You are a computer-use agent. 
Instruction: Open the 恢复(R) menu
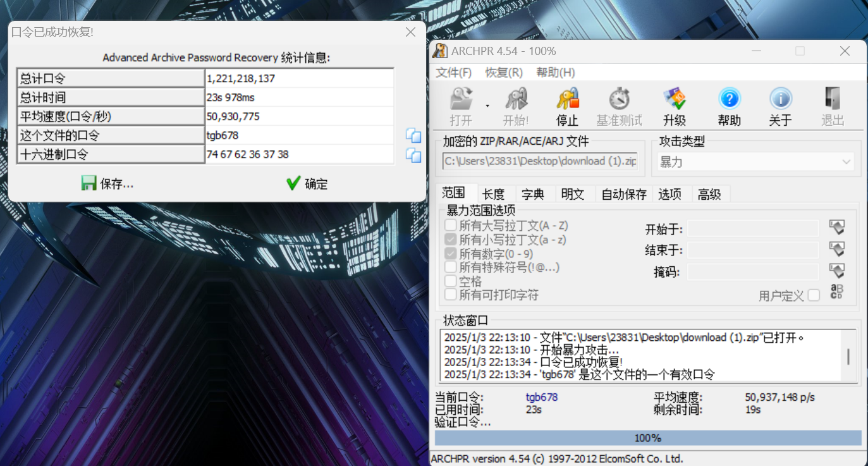(504, 73)
